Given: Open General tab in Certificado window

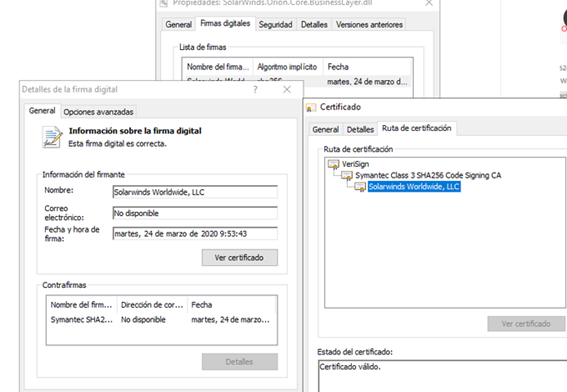Looking at the screenshot, I should point(325,129).
